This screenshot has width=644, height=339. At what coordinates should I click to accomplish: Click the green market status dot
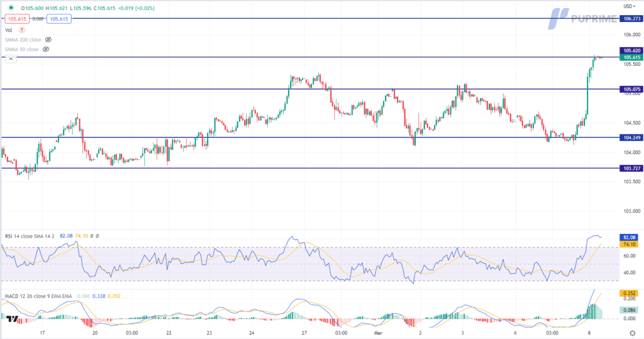[11, 8]
